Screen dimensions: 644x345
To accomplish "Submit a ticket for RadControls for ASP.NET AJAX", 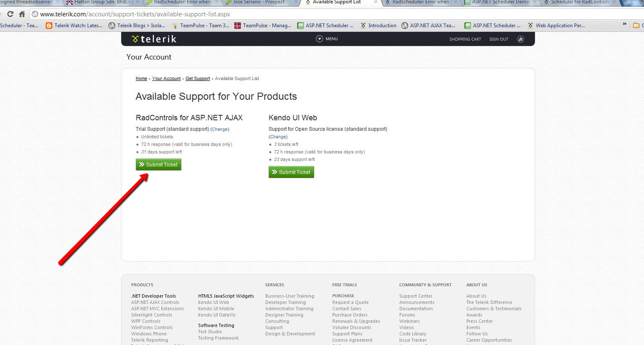I will click(x=158, y=165).
